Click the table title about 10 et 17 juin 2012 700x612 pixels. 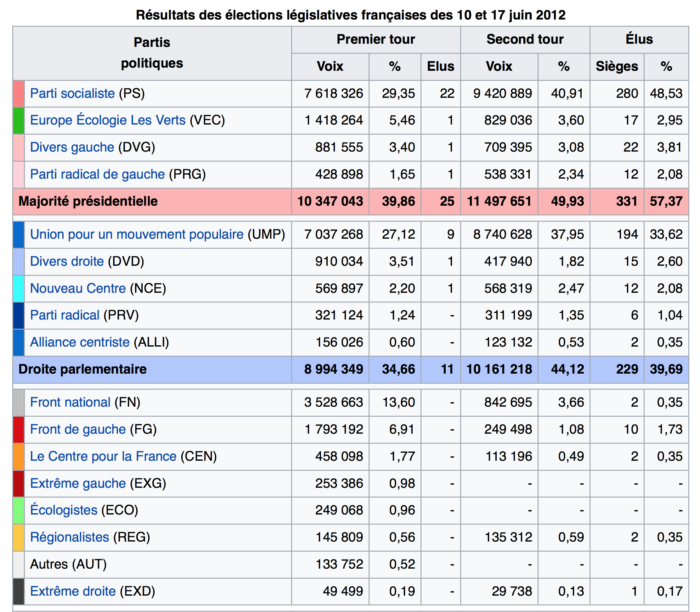pyautogui.click(x=351, y=15)
